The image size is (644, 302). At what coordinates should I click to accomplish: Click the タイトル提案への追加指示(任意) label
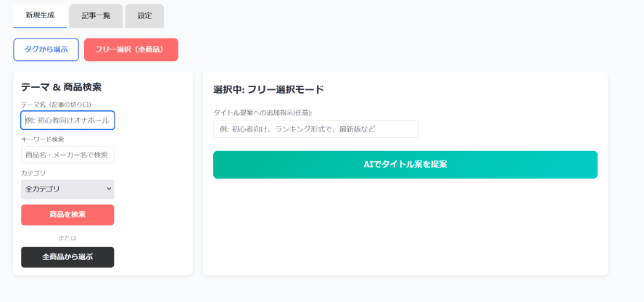(263, 113)
